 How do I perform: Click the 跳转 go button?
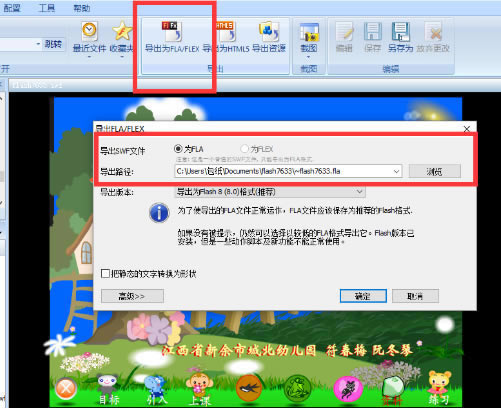coord(54,44)
